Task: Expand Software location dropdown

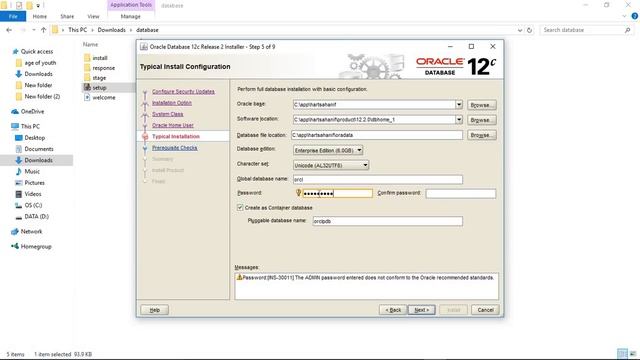Action: [x=459, y=120]
